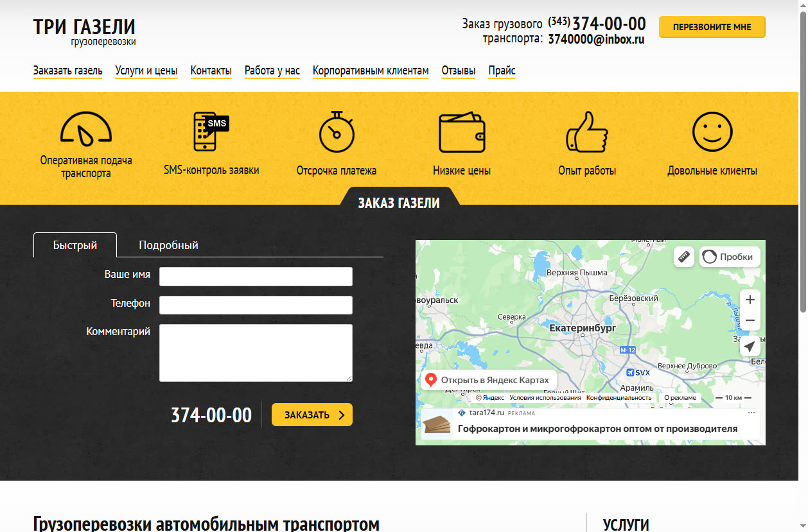808x532 pixels.
Task: Open the Гофрокартон и микрогофрокартон ad headline
Action: [597, 428]
